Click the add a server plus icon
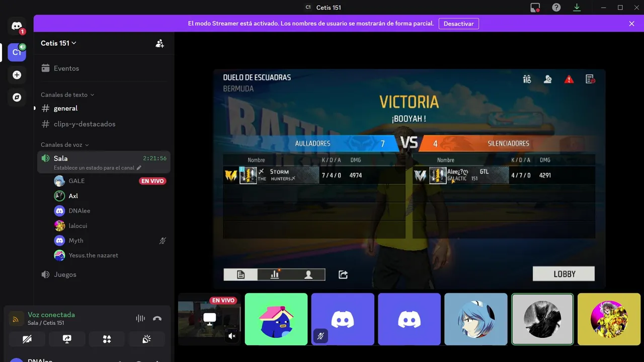This screenshot has width=644, height=362. (17, 75)
